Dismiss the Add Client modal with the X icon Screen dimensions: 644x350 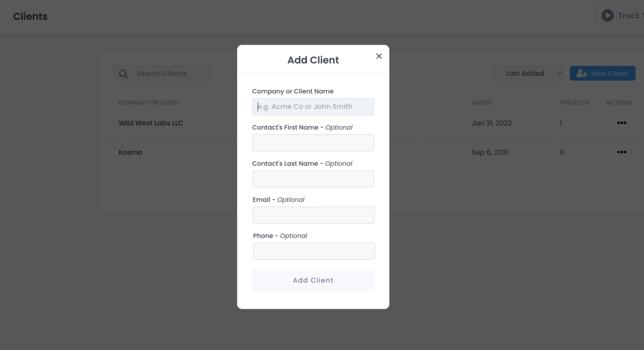pyautogui.click(x=379, y=56)
